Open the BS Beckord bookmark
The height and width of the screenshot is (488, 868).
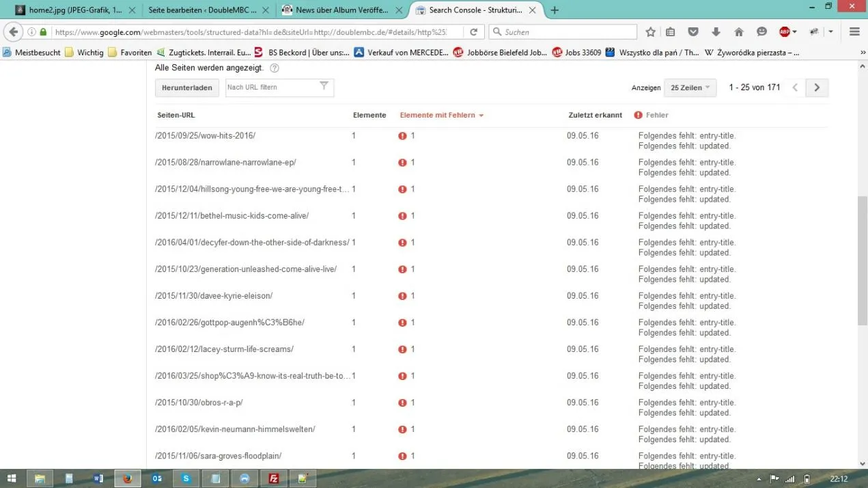[302, 53]
